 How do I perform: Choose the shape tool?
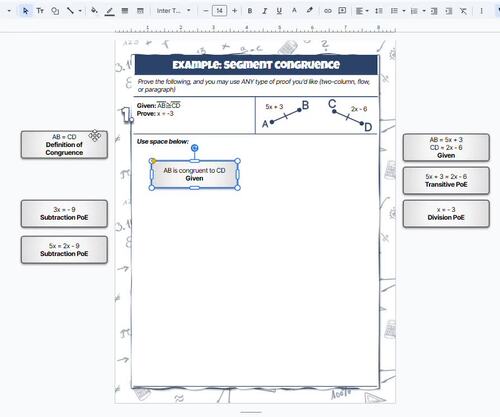click(x=55, y=11)
